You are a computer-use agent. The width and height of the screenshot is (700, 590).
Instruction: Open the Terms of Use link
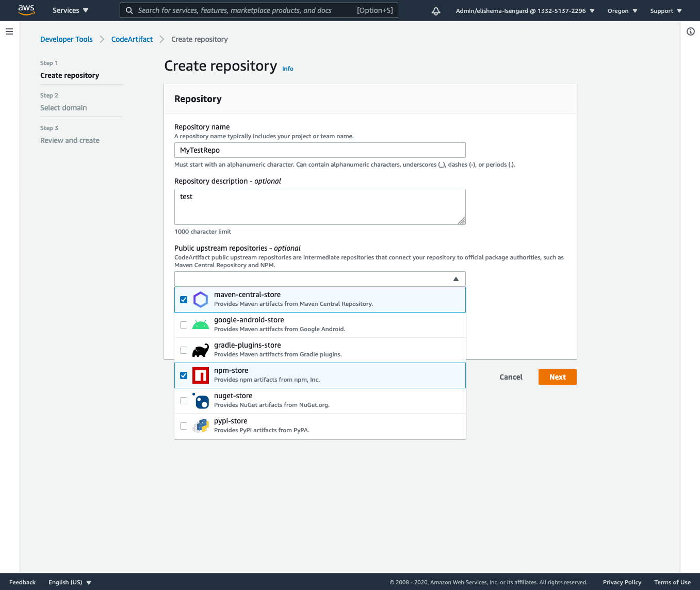pyautogui.click(x=672, y=582)
